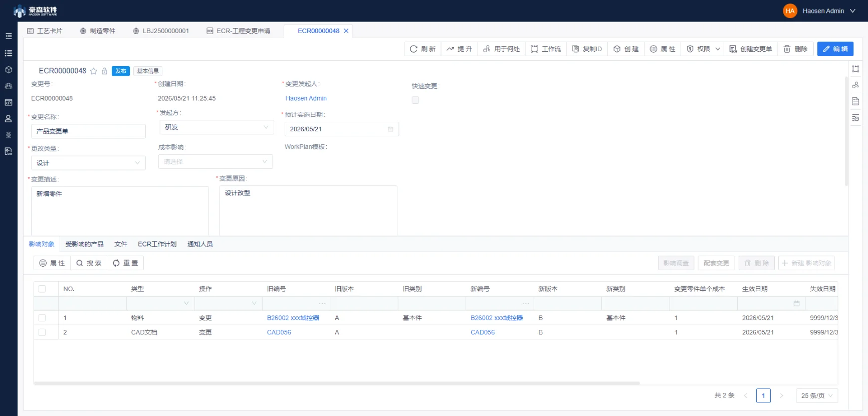Viewport: 868px width, 416px height.
Task: Switch to the 制造零件 tab
Action: (x=98, y=31)
